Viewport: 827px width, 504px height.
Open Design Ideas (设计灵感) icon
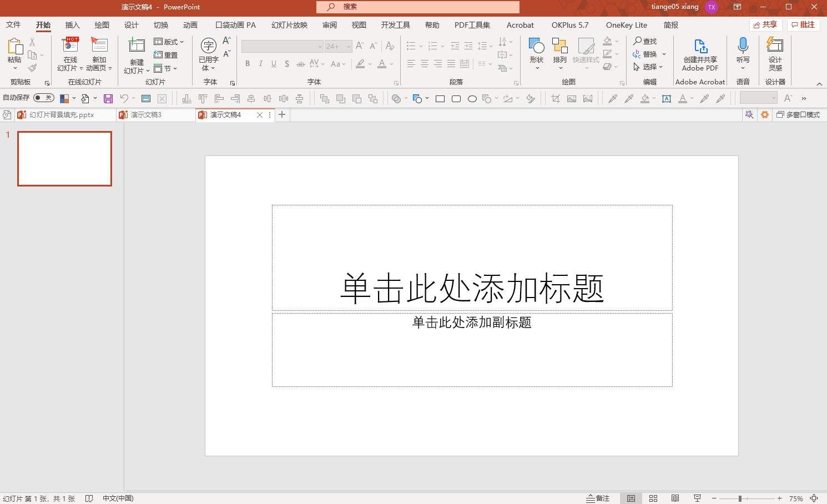pyautogui.click(x=775, y=47)
